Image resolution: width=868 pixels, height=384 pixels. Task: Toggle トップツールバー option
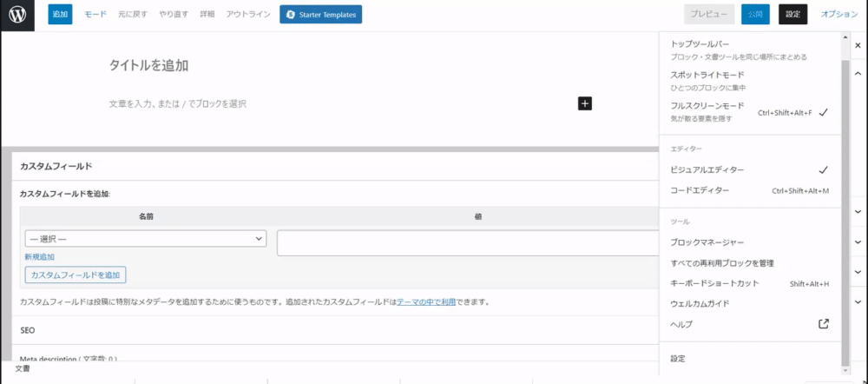click(750, 50)
